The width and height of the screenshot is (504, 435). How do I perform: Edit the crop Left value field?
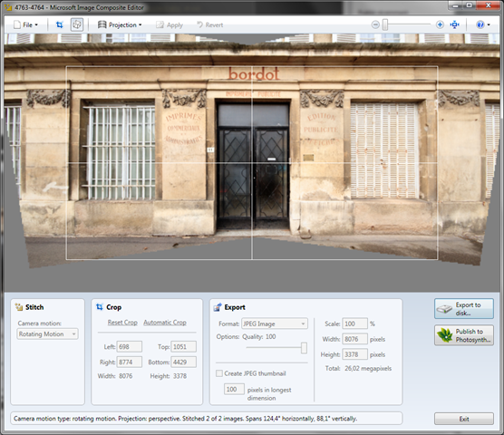(x=130, y=347)
